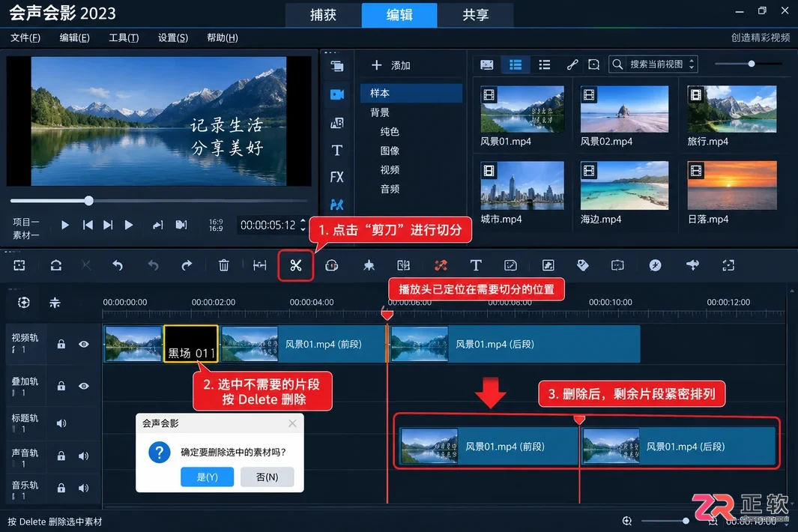The height and width of the screenshot is (532, 798).
Task: Mute the voice track speaker
Action: [84, 456]
